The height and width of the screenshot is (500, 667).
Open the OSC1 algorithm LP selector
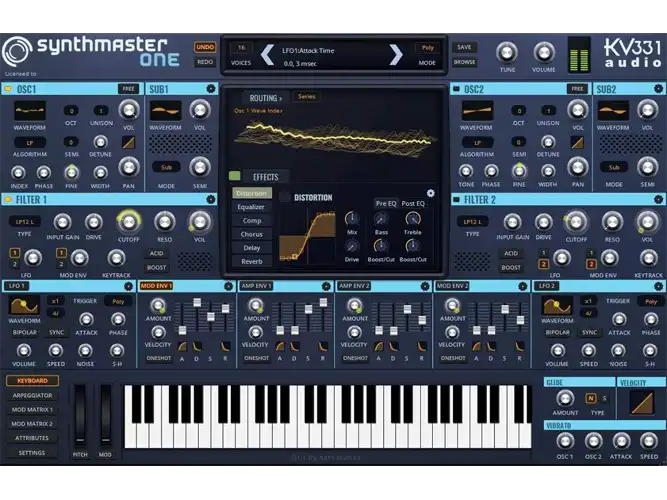[x=30, y=143]
